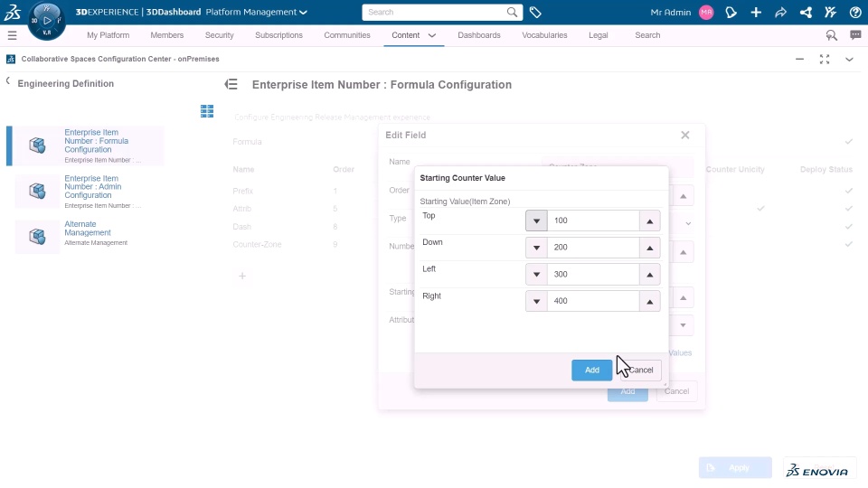Close the Edit Field dialog
The height and width of the screenshot is (488, 868).
pyautogui.click(x=684, y=135)
